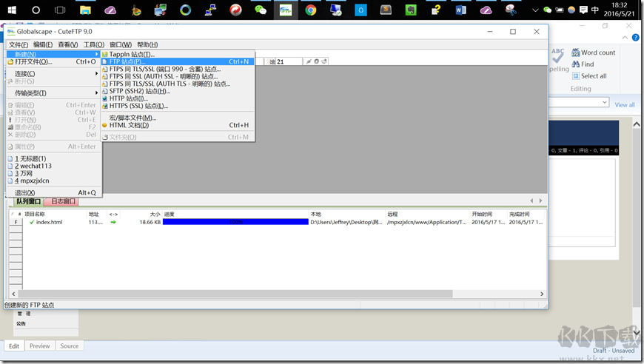This screenshot has height=364, width=644.
Task: Switch to the 队列窗口 tab
Action: pos(28,201)
